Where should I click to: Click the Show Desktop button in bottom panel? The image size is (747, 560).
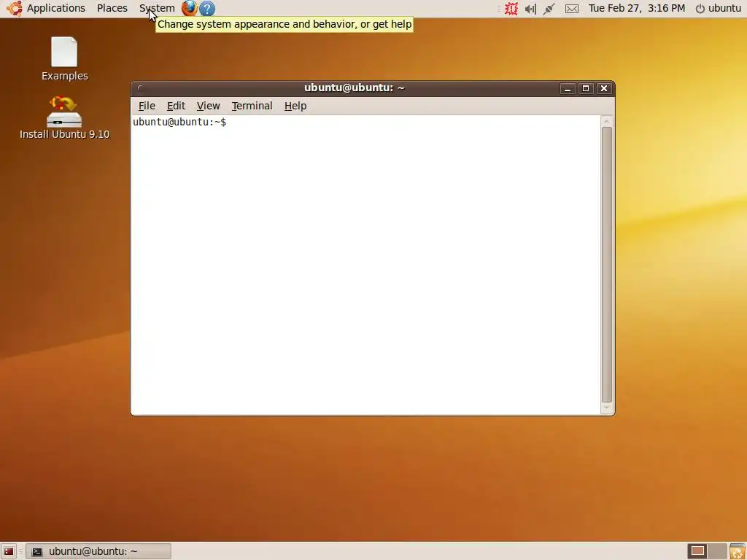pos(9,551)
